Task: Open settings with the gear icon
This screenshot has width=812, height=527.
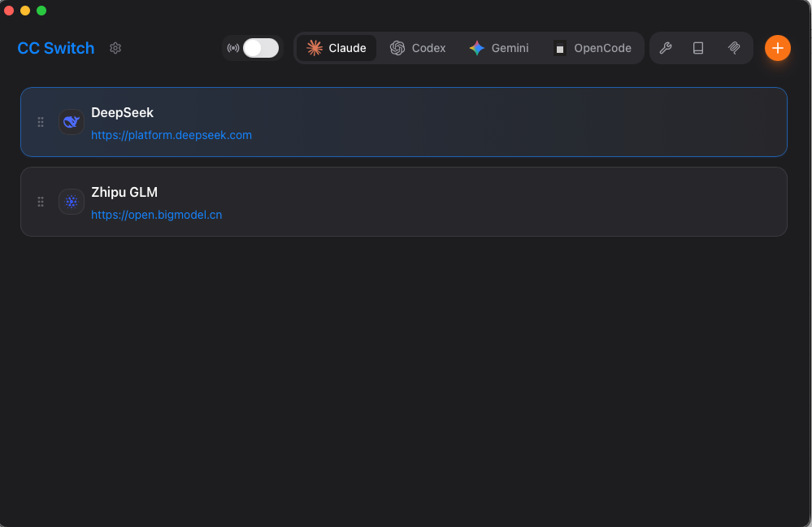Action: click(115, 48)
